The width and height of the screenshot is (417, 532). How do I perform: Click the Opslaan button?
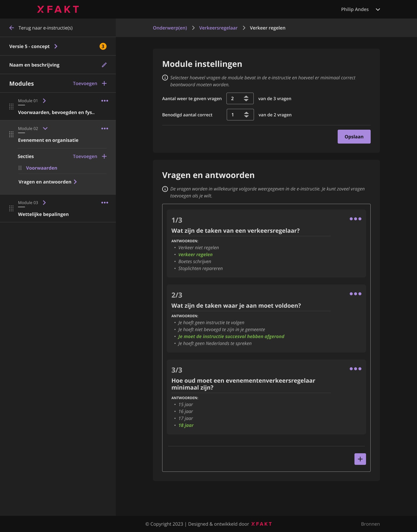tap(354, 137)
